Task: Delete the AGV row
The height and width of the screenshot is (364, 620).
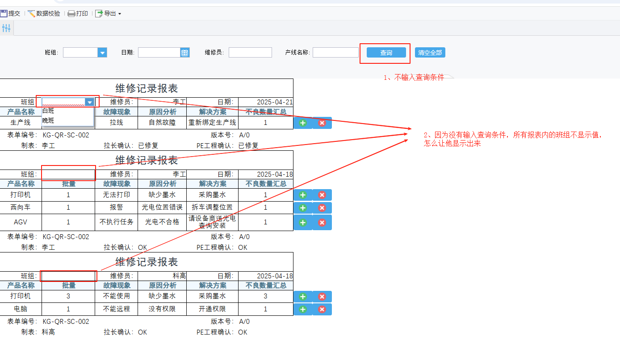Action: [x=322, y=222]
